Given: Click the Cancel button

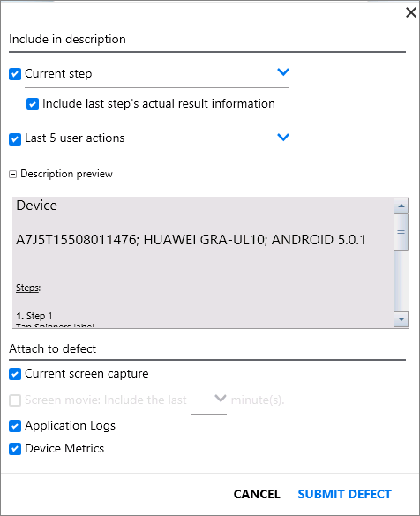Looking at the screenshot, I should (257, 494).
